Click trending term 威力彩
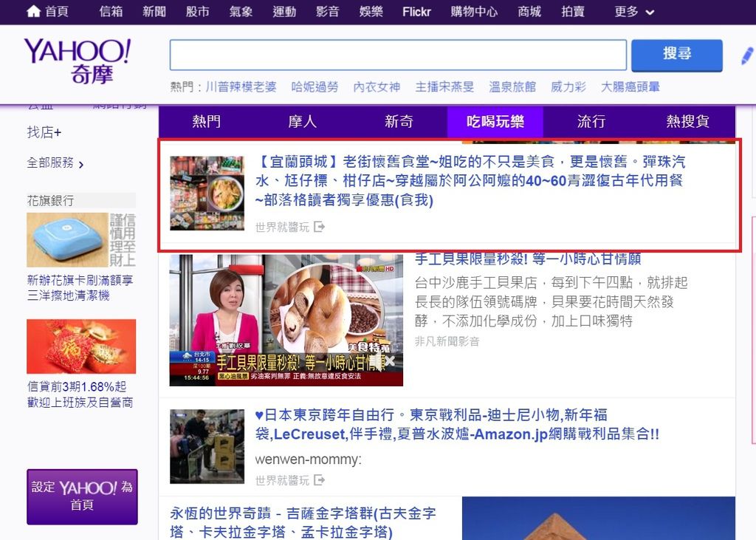 point(568,87)
